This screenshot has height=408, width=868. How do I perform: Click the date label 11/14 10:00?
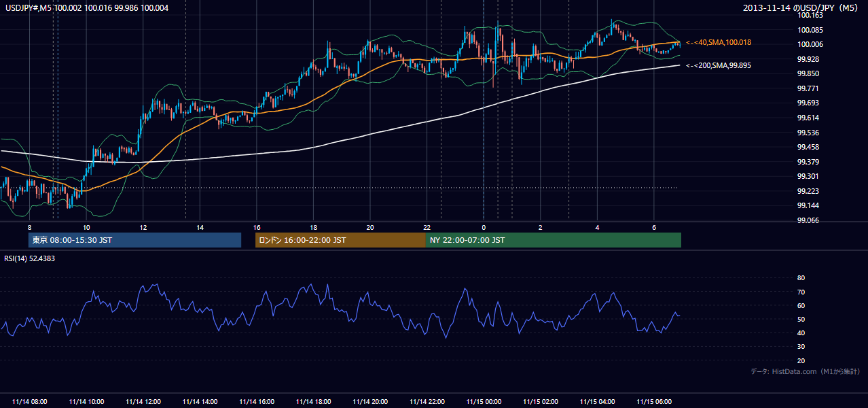tap(86, 402)
